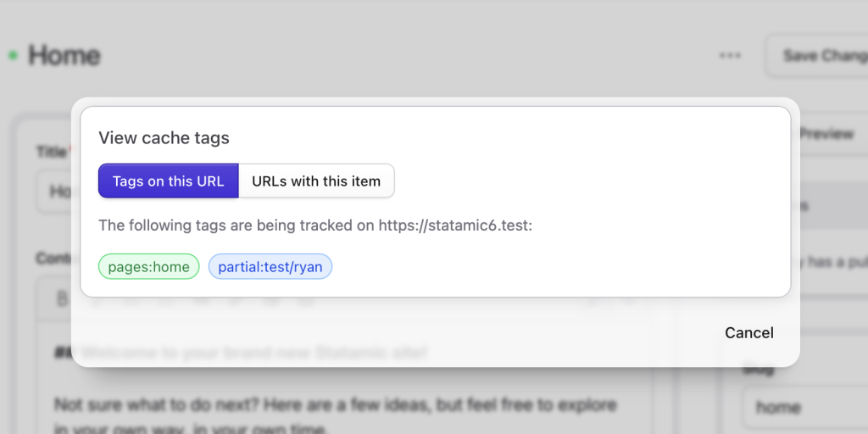Focus the Title input field
Image resolution: width=868 pixels, height=434 pixels.
click(x=55, y=192)
